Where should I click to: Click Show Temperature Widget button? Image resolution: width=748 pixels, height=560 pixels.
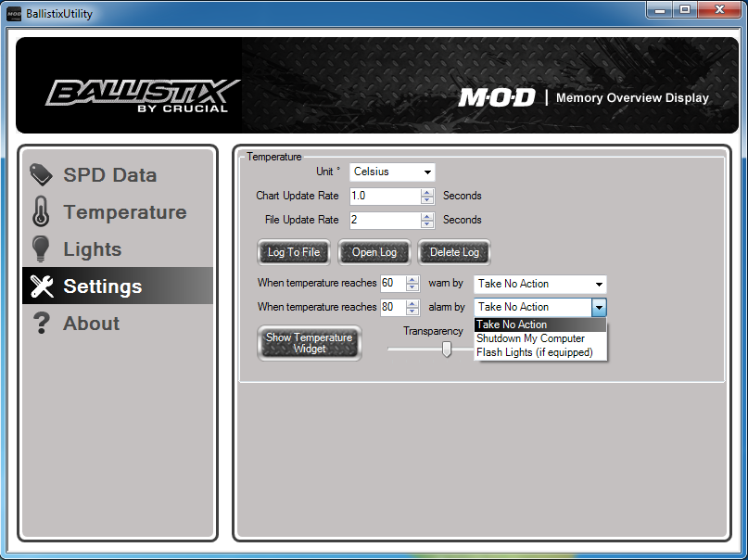(x=310, y=343)
